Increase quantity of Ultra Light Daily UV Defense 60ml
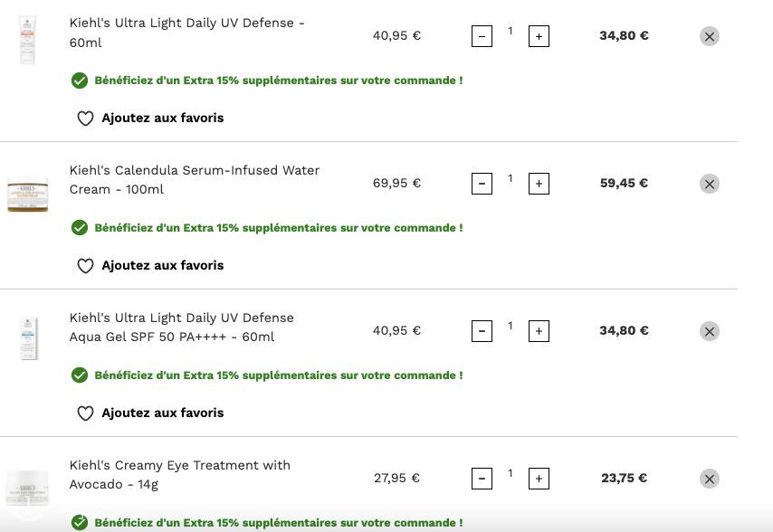The height and width of the screenshot is (532, 773). (x=539, y=36)
